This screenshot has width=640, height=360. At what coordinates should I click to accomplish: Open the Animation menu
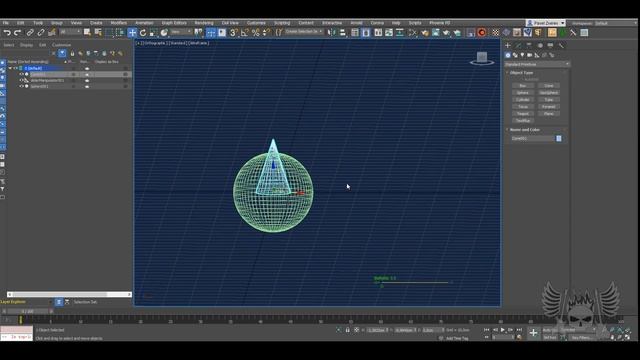[144, 23]
